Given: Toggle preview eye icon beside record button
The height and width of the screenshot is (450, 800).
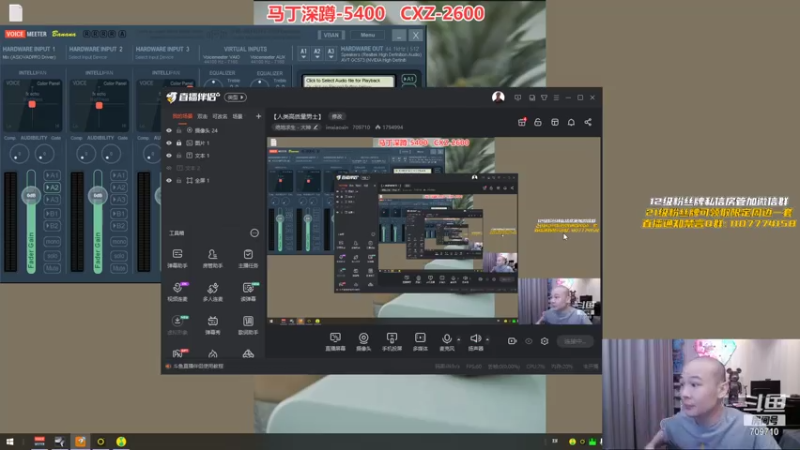Looking at the screenshot, I should coord(529,341).
